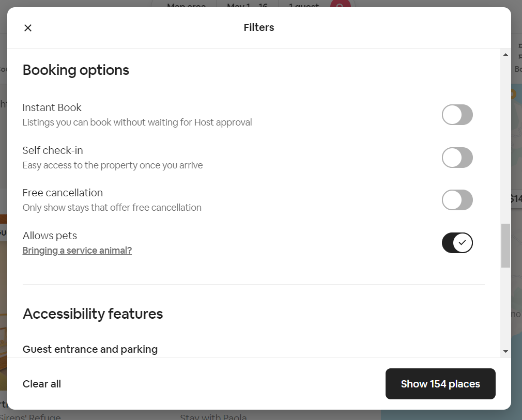Open the Map area search option

[187, 7]
